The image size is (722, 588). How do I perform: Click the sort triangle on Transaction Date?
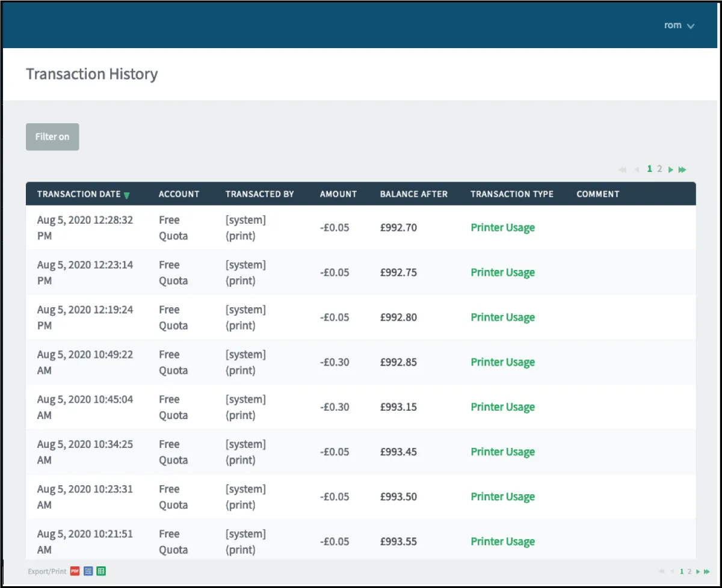click(126, 195)
